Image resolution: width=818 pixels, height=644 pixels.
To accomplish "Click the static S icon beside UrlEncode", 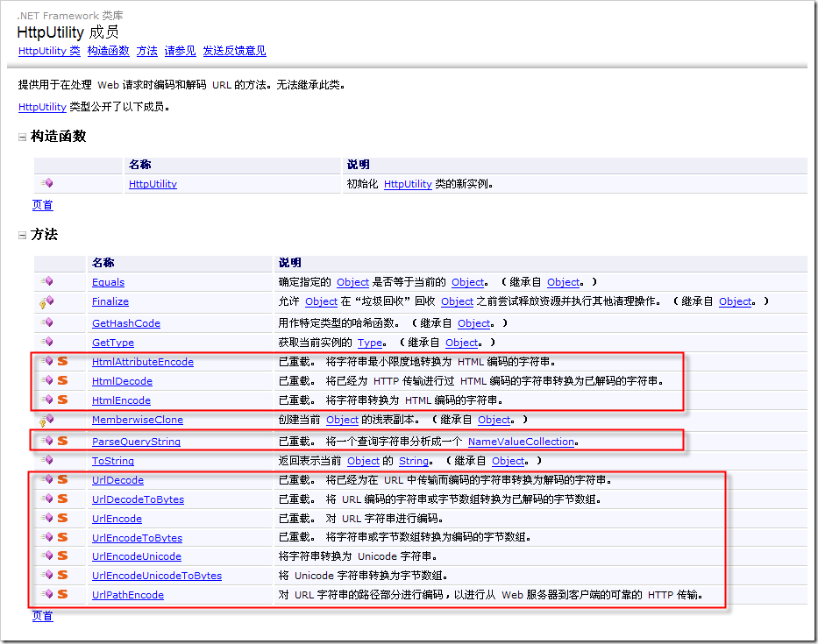I will (62, 518).
